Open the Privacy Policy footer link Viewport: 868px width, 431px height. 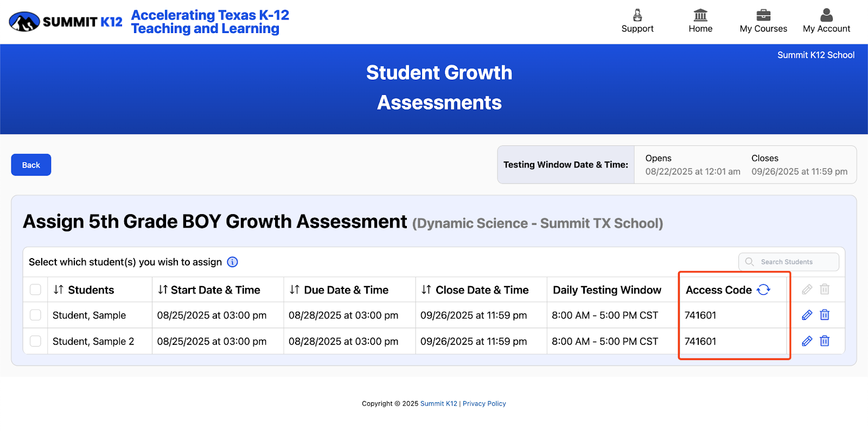484,403
